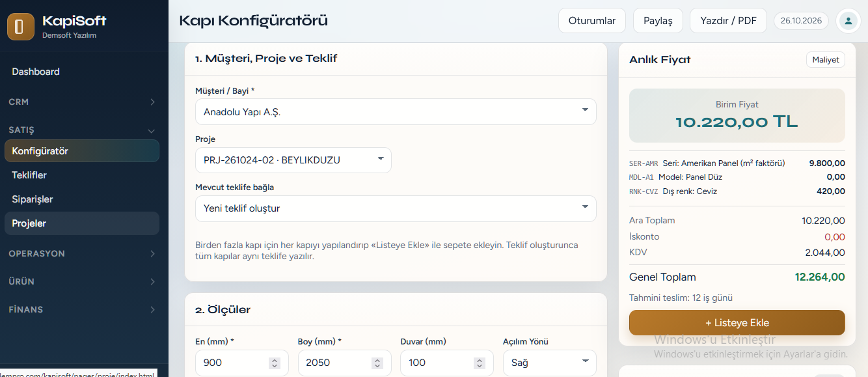
Task: Expand the OPERASYON sidebar section
Action: [82, 253]
